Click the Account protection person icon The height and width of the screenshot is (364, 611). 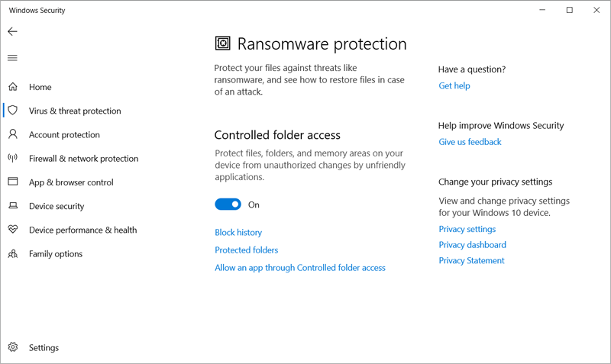pyautogui.click(x=13, y=134)
